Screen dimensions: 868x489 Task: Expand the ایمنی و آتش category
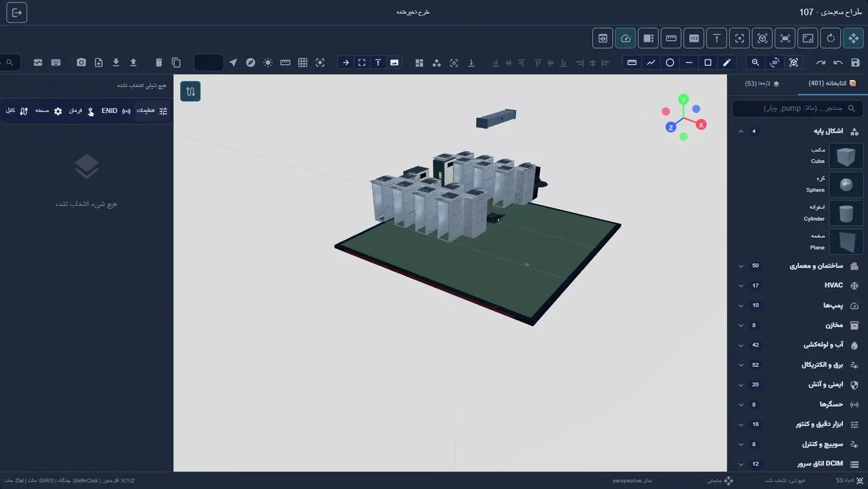pos(798,385)
